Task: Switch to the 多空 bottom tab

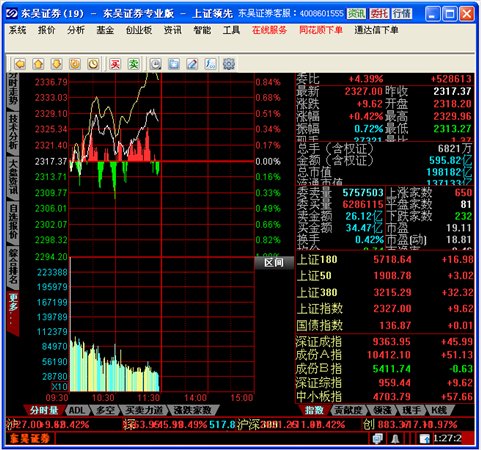Action: (x=105, y=410)
